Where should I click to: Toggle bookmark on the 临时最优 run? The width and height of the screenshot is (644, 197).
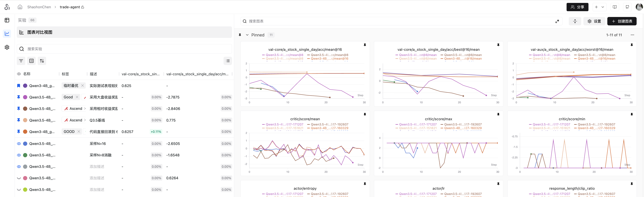click(19, 86)
